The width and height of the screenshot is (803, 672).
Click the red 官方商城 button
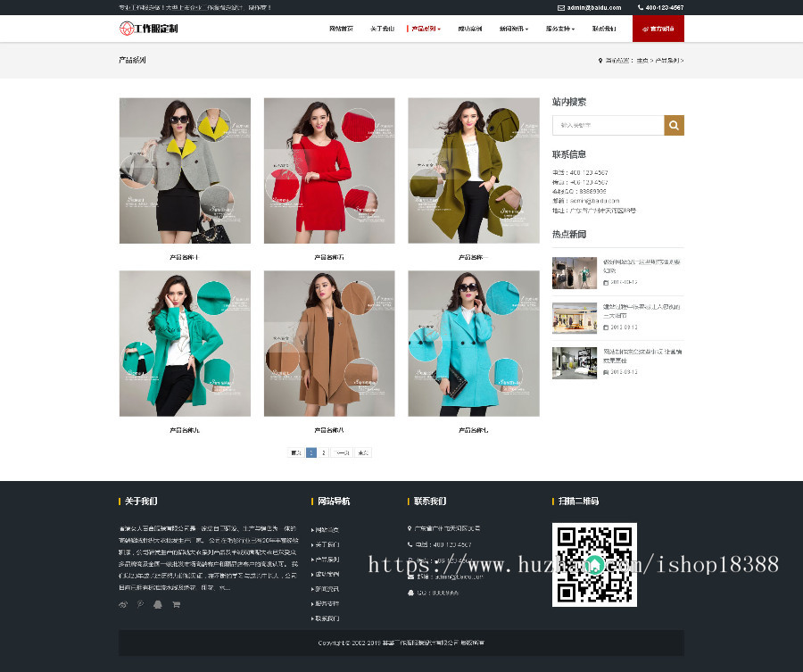pos(660,28)
